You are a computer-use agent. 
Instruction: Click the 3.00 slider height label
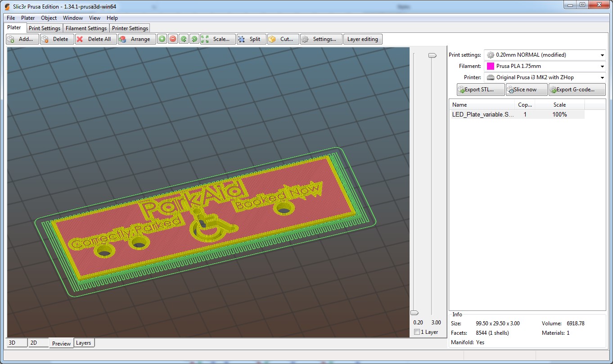(x=436, y=323)
